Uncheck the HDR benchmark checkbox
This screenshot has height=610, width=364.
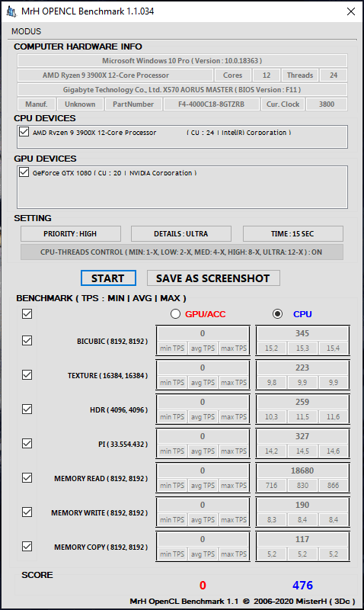point(27,409)
